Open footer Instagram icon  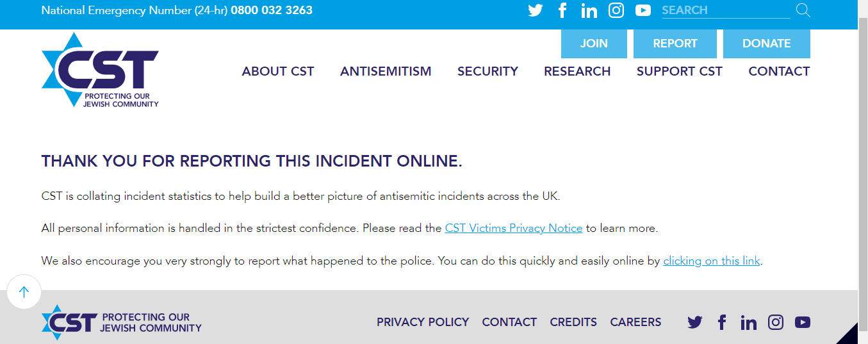click(776, 322)
